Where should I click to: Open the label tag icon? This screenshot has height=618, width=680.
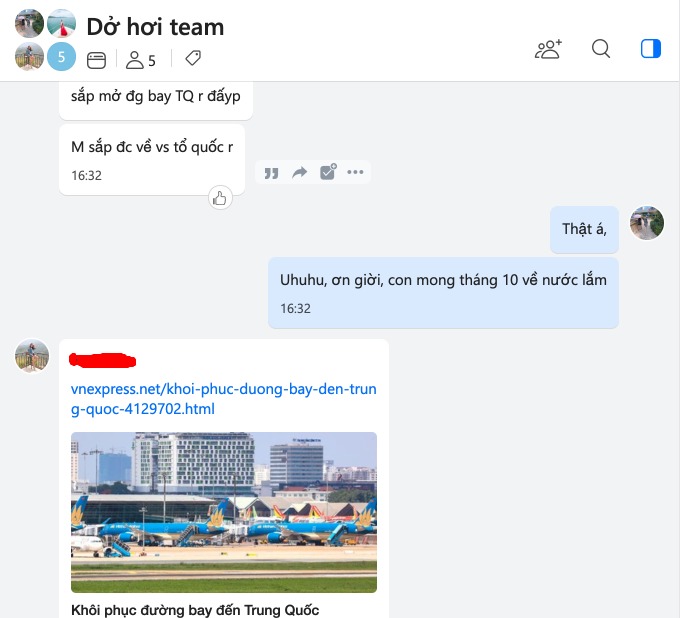(x=193, y=58)
